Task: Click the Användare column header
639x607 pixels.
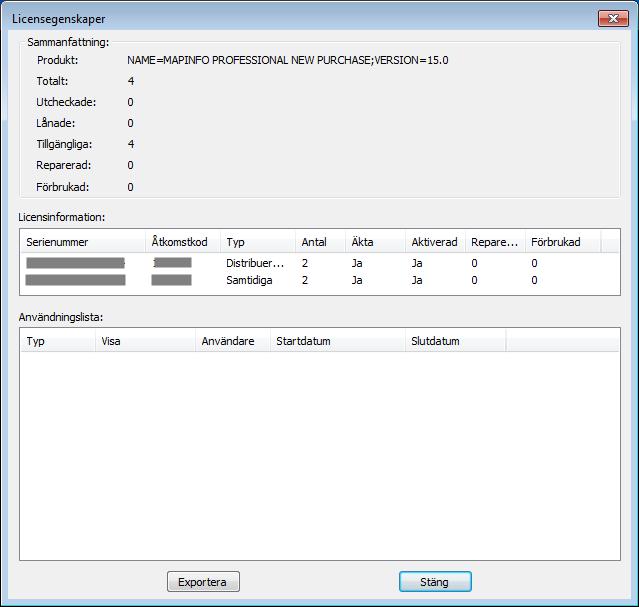Action: (233, 341)
